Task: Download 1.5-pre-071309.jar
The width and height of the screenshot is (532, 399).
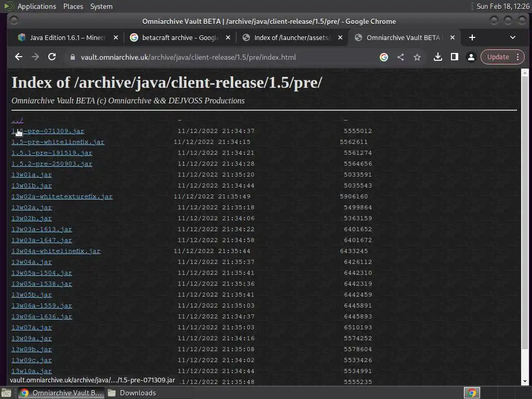Action: [x=48, y=131]
